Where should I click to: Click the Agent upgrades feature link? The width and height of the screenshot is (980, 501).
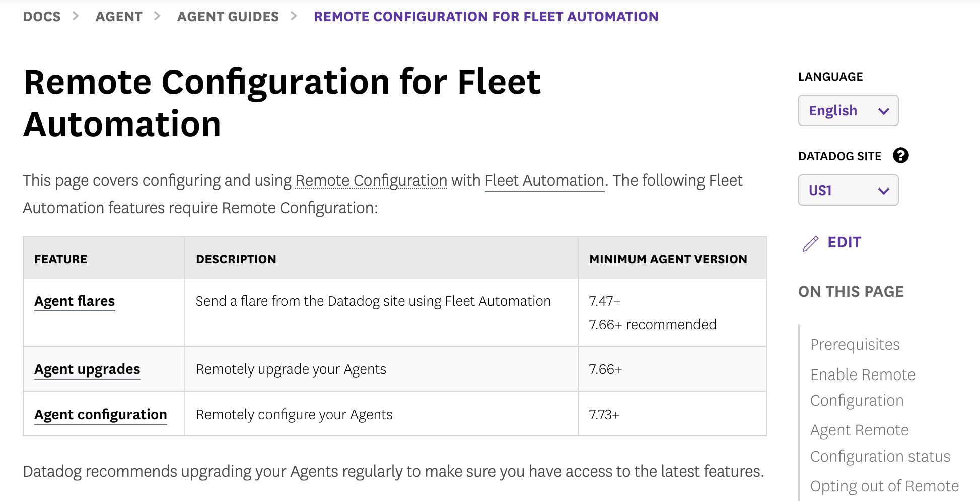point(87,369)
